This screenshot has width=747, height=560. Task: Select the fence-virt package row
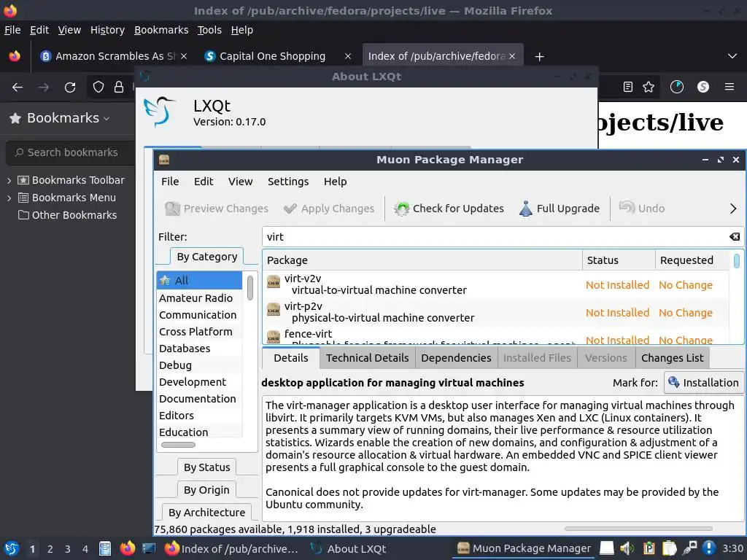click(496, 336)
